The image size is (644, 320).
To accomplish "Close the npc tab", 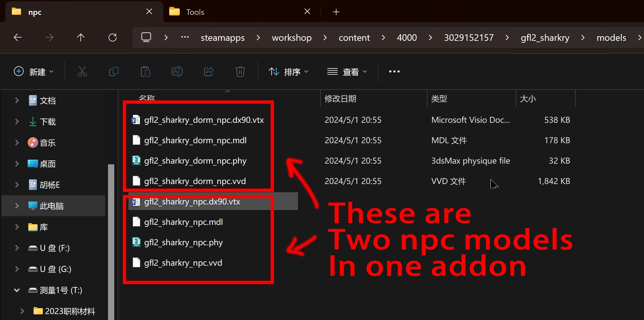I will (x=149, y=12).
